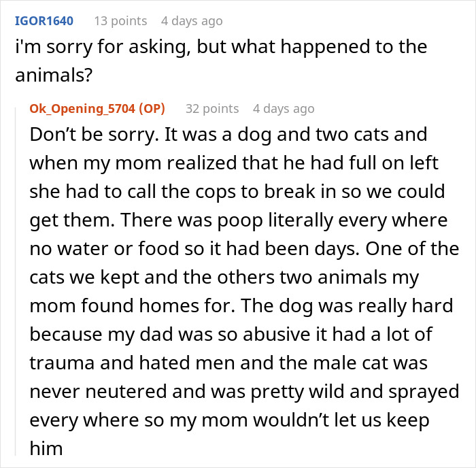Viewport: 476px width, 468px height.
Task: Click the phrase "trauma and hated men"
Action: [x=128, y=363]
